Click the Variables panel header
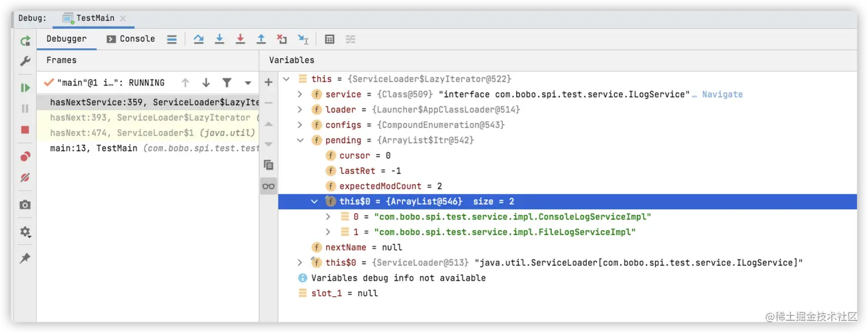The width and height of the screenshot is (868, 333). tap(292, 60)
